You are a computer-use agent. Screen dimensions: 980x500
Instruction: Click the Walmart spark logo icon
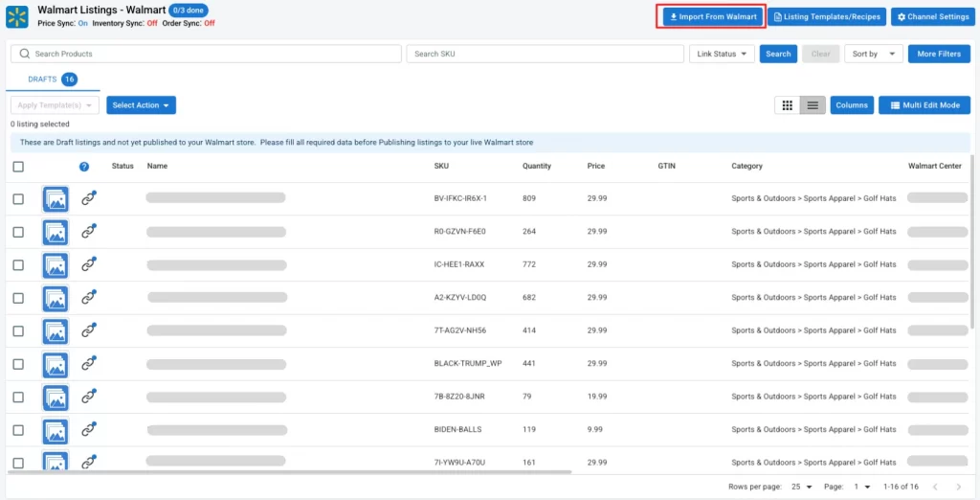coord(17,17)
